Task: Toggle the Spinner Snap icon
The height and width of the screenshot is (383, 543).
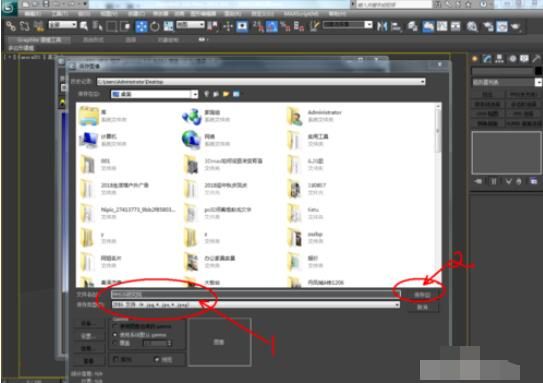Action: (x=299, y=26)
